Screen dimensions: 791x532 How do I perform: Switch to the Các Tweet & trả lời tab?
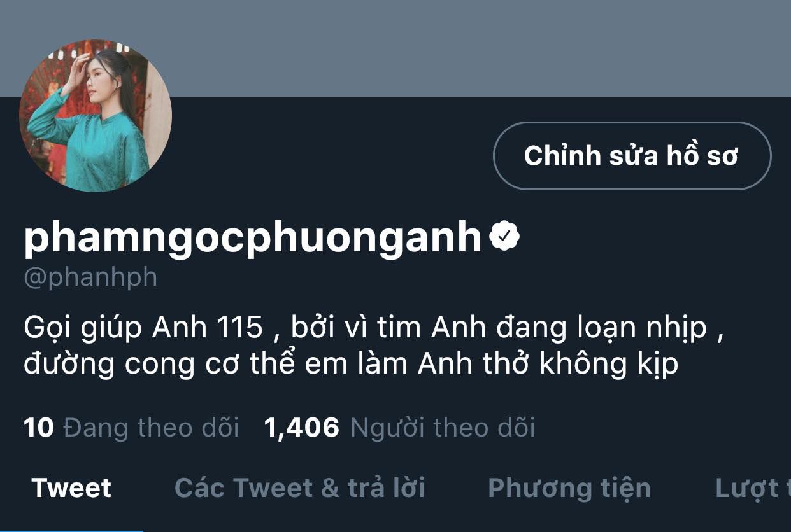[299, 488]
